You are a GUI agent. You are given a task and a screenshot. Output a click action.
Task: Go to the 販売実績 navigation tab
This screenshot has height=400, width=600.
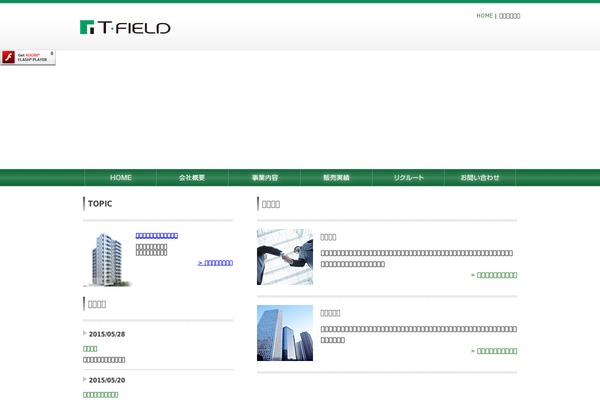pos(336,178)
